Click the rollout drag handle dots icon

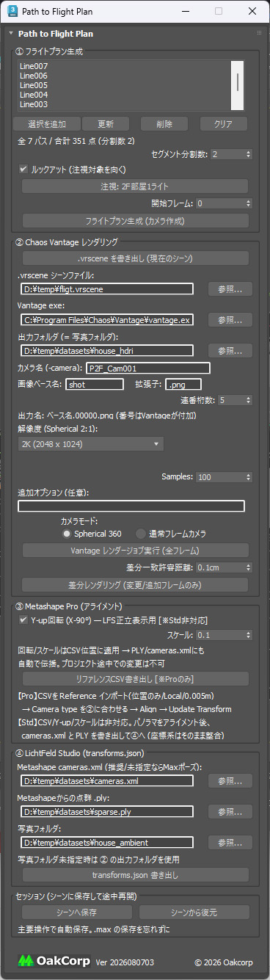pos(259,34)
